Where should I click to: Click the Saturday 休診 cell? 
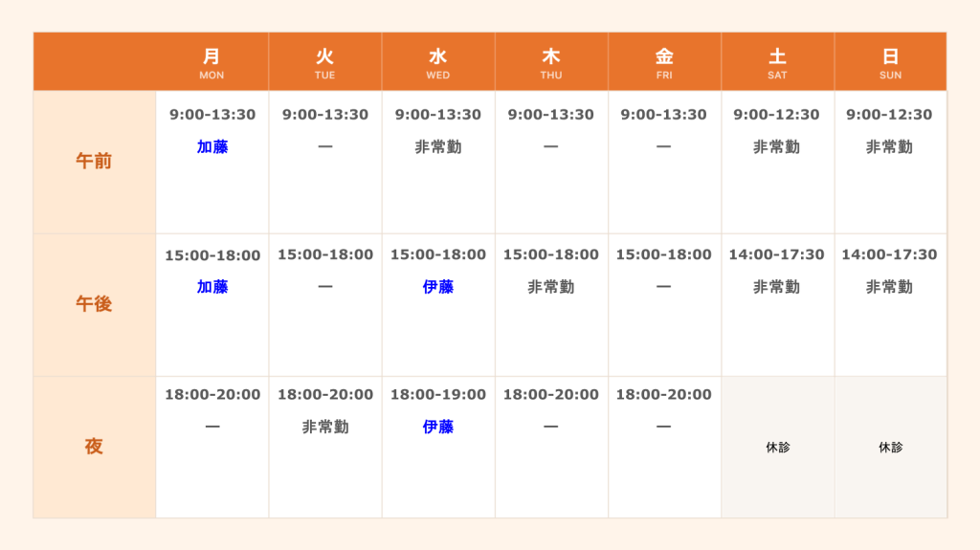click(x=777, y=447)
